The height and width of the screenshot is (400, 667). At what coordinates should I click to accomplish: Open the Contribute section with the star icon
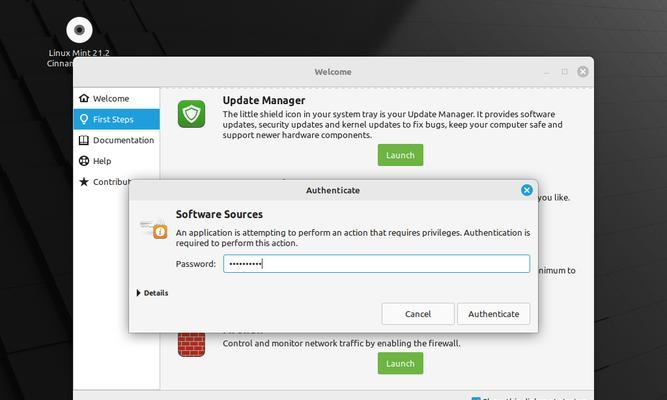click(x=105, y=182)
